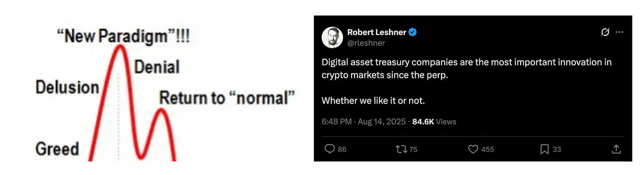Open the @rleshner handle link
The width and height of the screenshot is (644, 175).
pos(366,43)
